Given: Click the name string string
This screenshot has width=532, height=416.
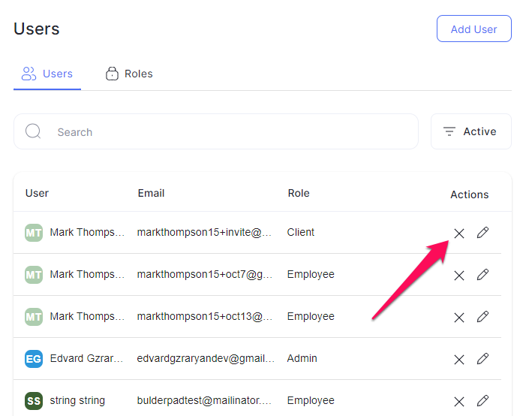Looking at the screenshot, I should [77, 401].
